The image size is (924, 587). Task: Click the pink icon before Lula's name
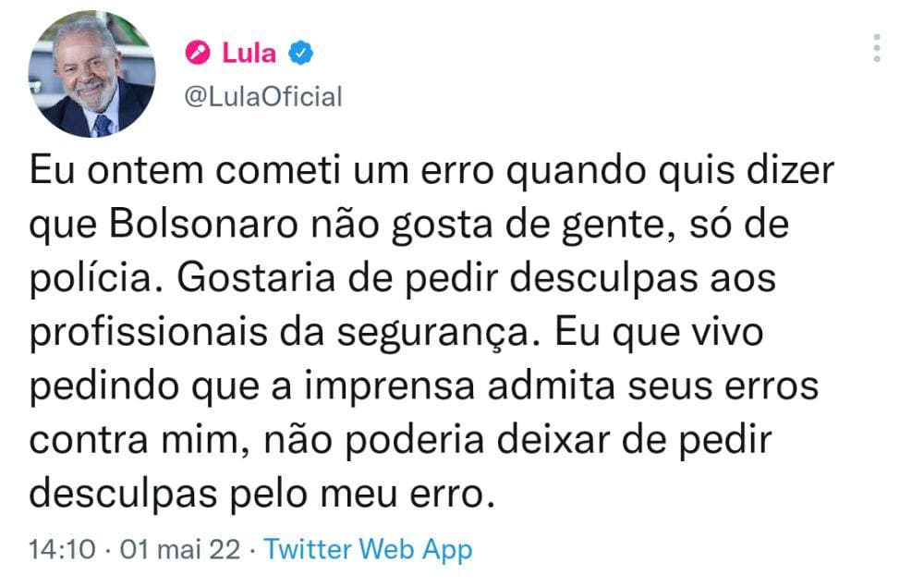point(198,53)
